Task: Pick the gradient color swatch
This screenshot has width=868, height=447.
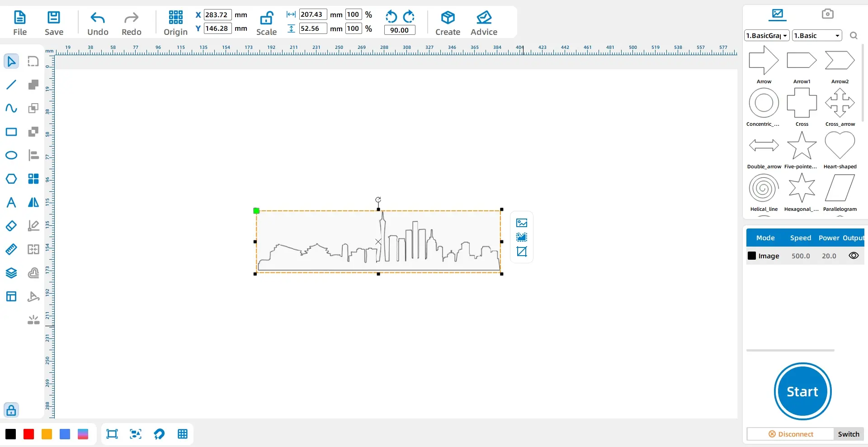Action: click(x=83, y=434)
